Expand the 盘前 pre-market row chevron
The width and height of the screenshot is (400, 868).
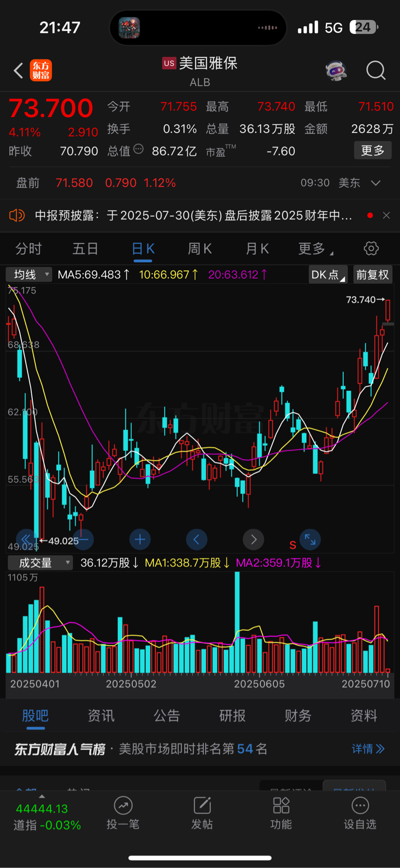376,183
